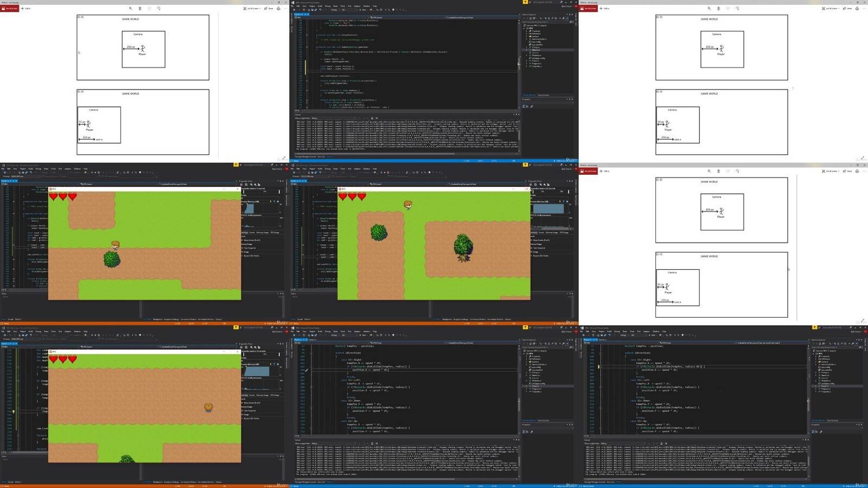Viewport: 868px width, 488px height.
Task: Click editor vertical scrollbar in top-center Visual Studio
Action: (x=519, y=64)
